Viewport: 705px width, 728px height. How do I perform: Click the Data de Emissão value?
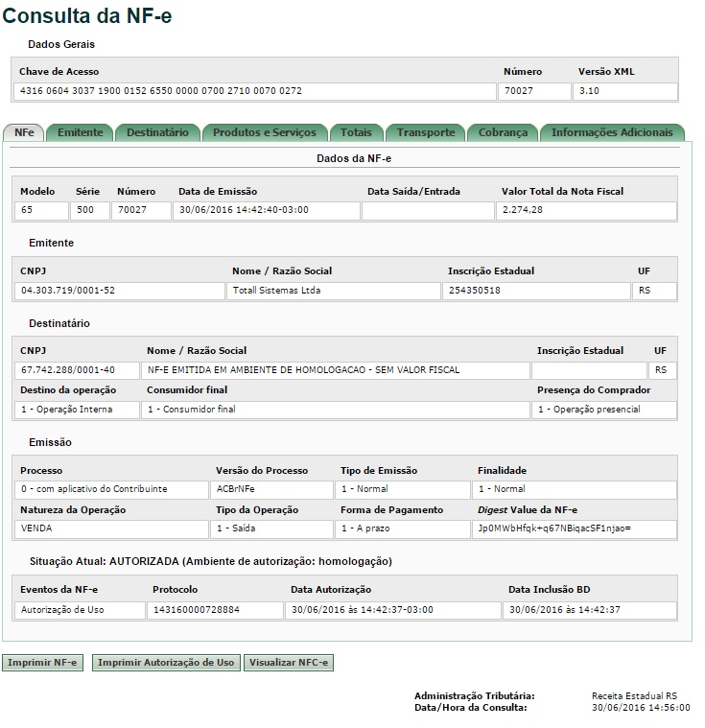266,210
